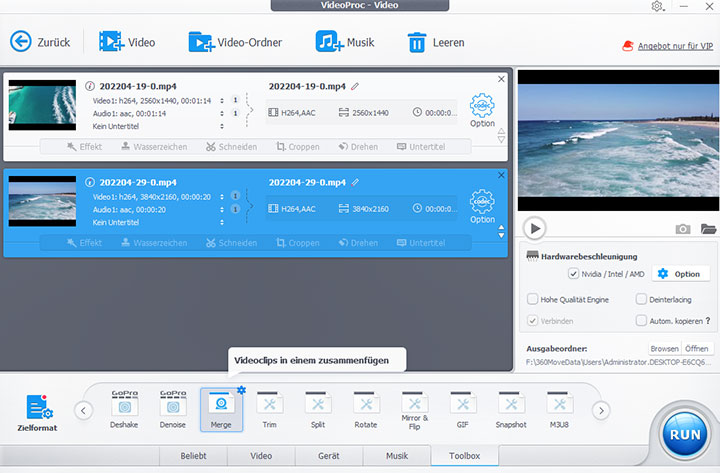Play the preview video

(536, 228)
